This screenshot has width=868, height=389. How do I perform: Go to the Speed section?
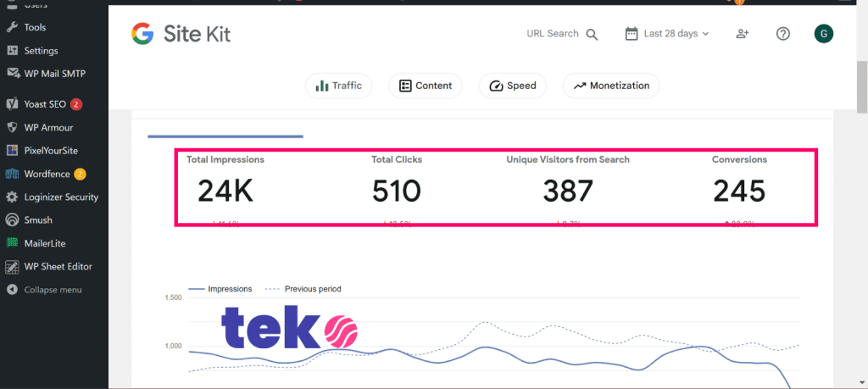[512, 86]
